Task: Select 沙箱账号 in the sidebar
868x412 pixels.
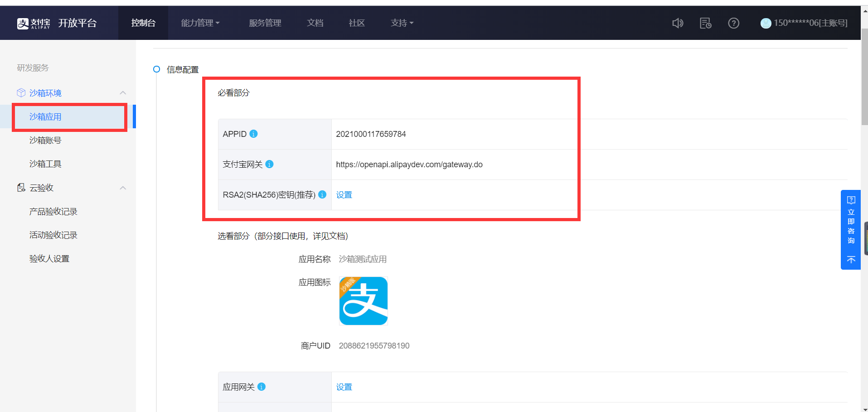Action: tap(45, 141)
